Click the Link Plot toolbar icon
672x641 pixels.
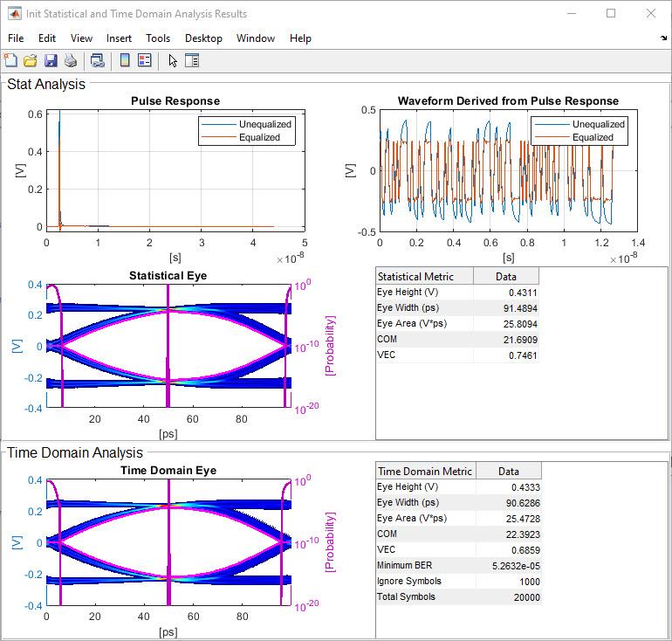pyautogui.click(x=97, y=60)
